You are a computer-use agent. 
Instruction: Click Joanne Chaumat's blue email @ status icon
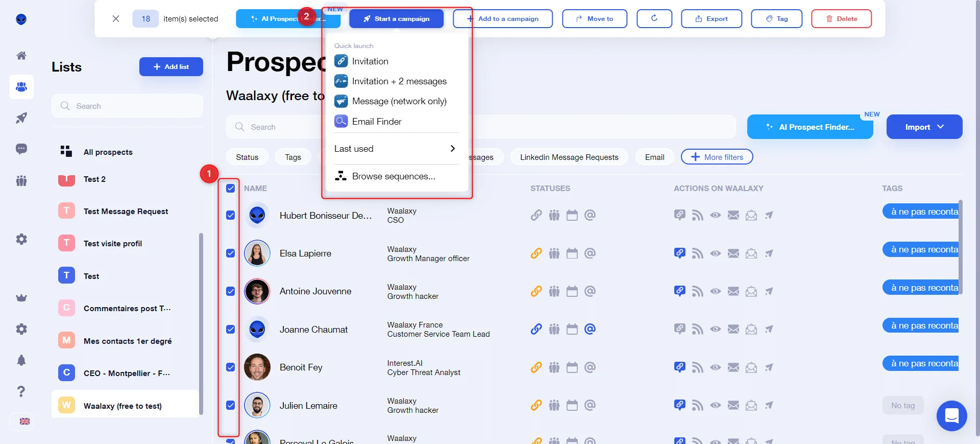[590, 329]
